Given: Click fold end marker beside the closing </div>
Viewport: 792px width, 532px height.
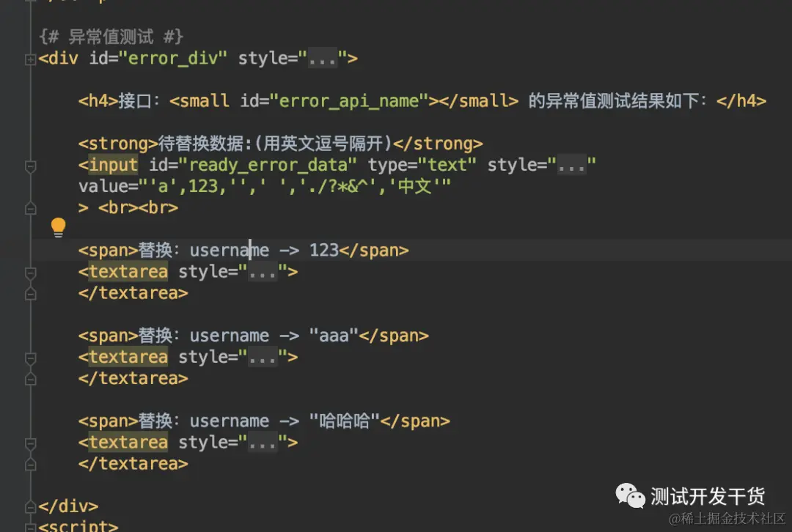Looking at the screenshot, I should 30,507.
